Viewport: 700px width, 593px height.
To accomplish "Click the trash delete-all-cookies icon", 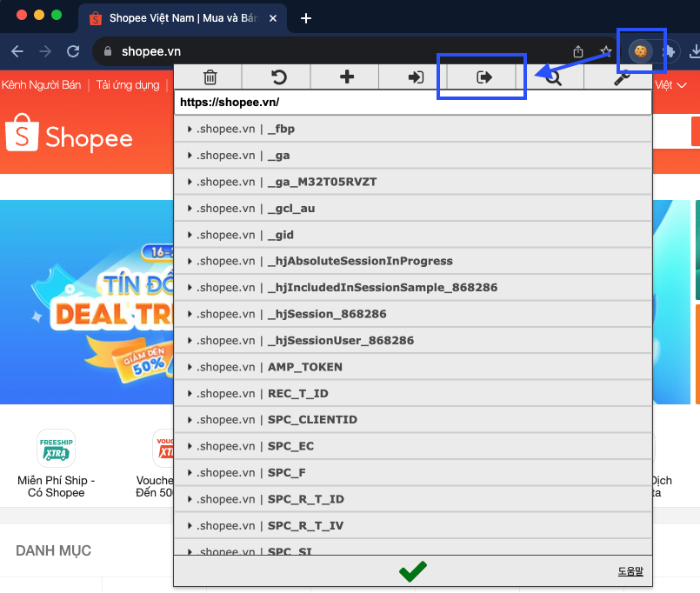I will tap(210, 77).
